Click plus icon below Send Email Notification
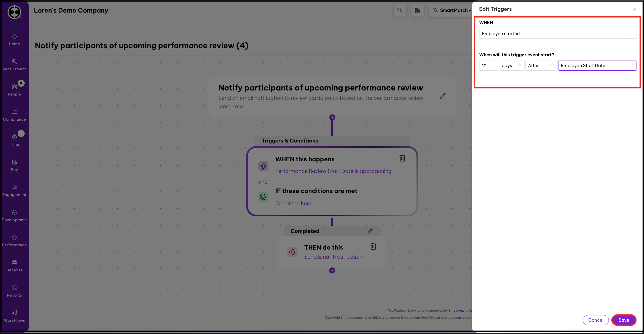This screenshot has height=334, width=644. 332,270
